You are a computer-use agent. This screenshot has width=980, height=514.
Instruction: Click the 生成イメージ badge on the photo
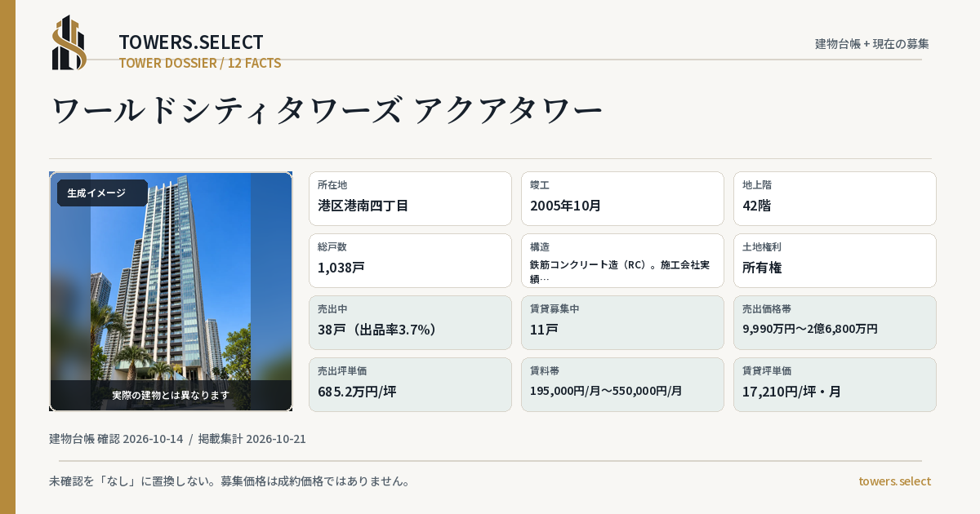pyautogui.click(x=102, y=193)
